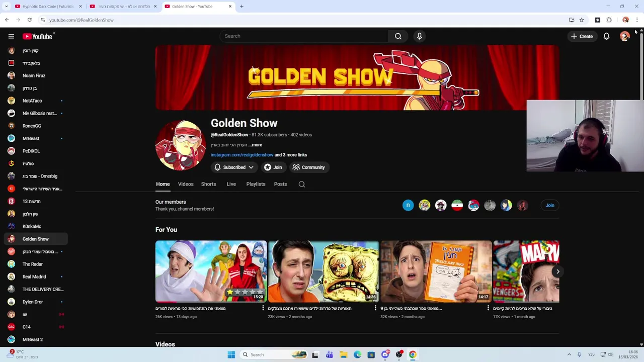This screenshot has width=644, height=362.
Task: Open Real Madrid channel in sidebar
Action: click(35, 277)
